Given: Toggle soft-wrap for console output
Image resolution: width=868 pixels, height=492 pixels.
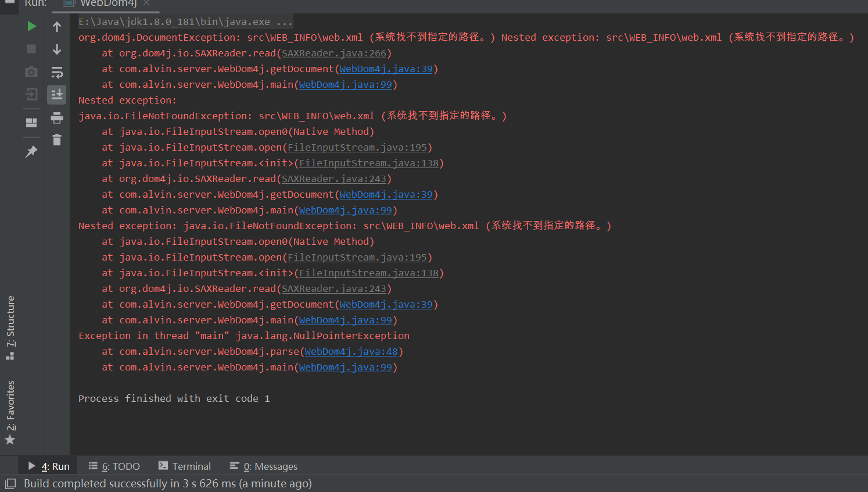Looking at the screenshot, I should pyautogui.click(x=57, y=72).
